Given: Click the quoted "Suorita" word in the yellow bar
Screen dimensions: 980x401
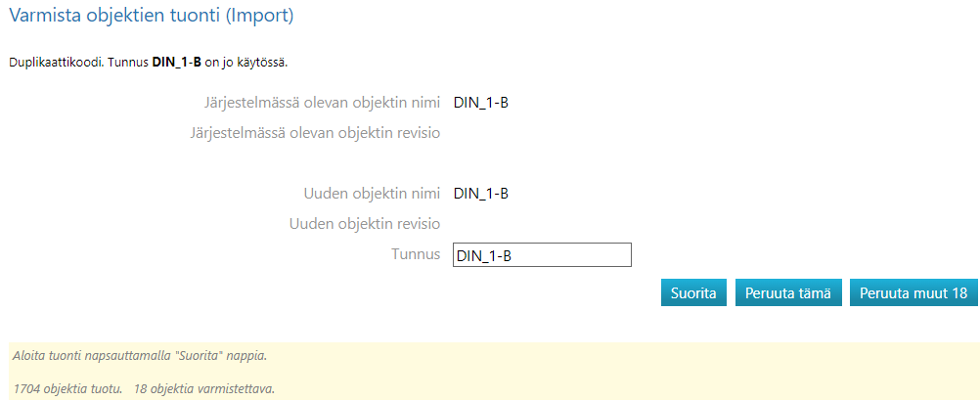Looking at the screenshot, I should (199, 355).
